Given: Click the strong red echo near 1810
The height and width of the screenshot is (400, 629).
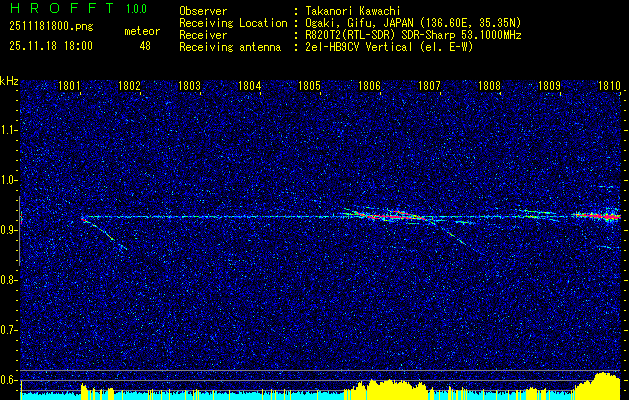Looking at the screenshot, I should 600,216.
